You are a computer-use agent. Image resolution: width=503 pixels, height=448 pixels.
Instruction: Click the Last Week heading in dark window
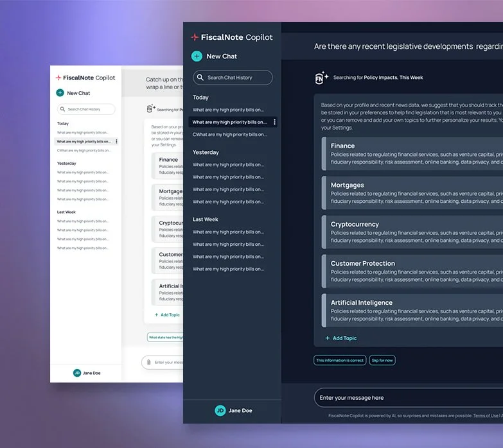206,220
